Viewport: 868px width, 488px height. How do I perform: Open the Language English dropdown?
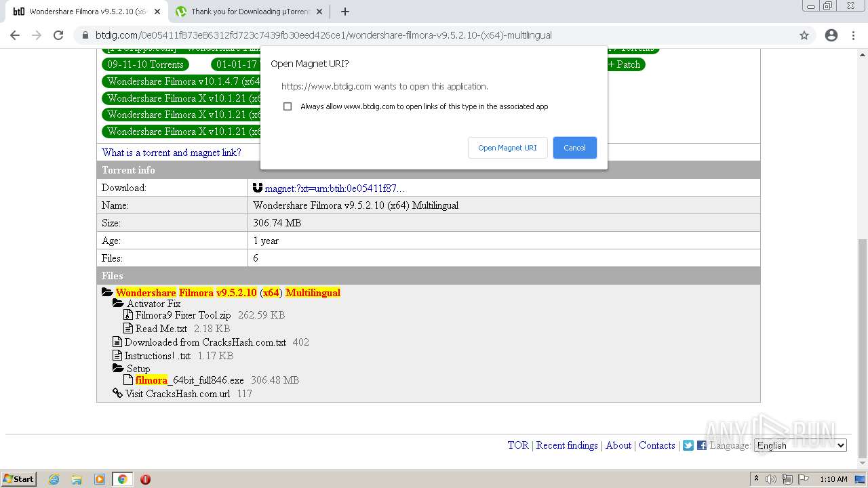point(801,445)
